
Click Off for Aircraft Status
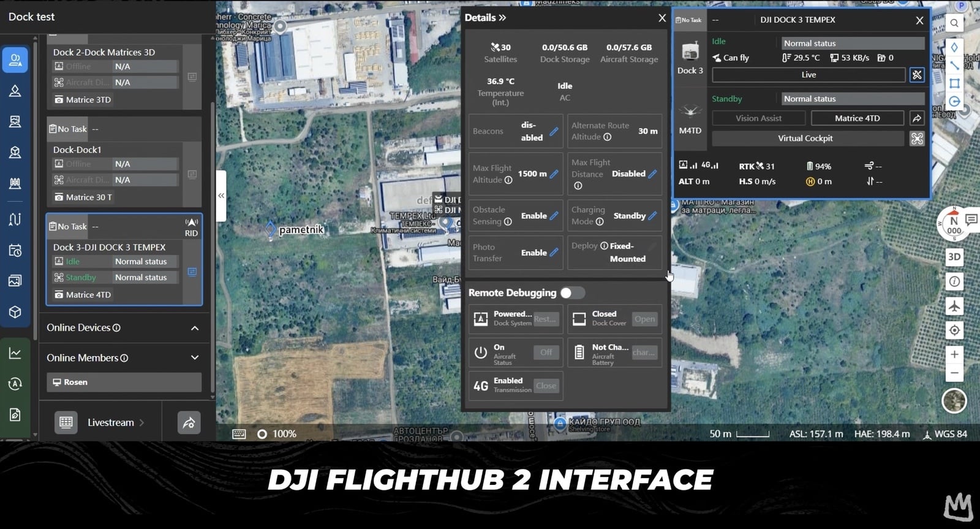pyautogui.click(x=546, y=352)
